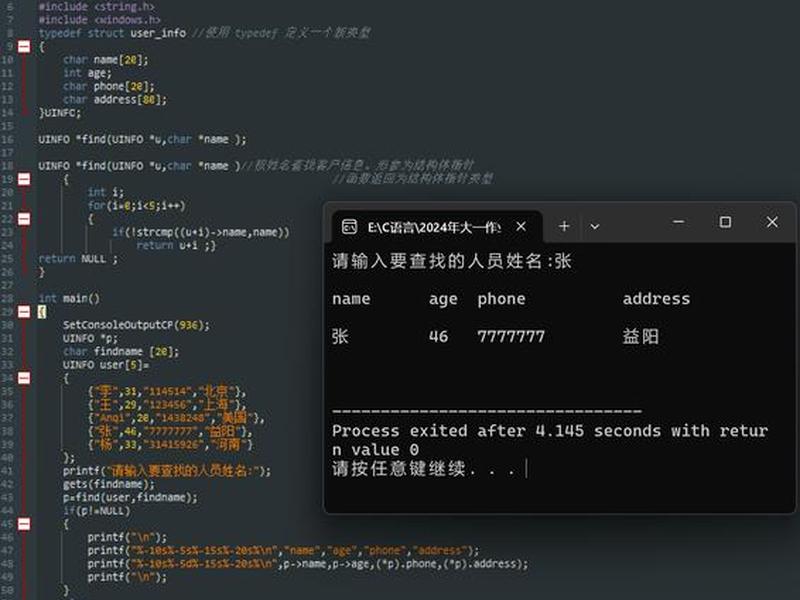Click the code line 'gets(findname);'
This screenshot has width=800, height=600.
coord(109,484)
